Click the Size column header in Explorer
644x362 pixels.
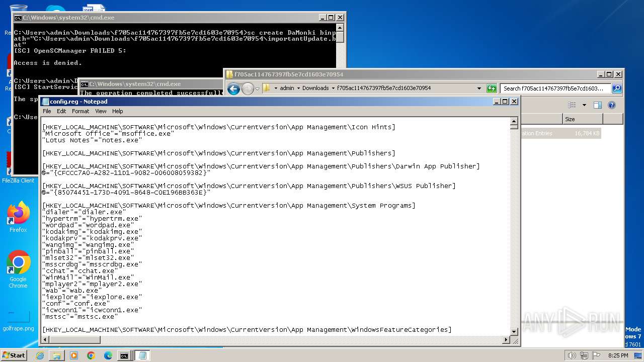583,119
